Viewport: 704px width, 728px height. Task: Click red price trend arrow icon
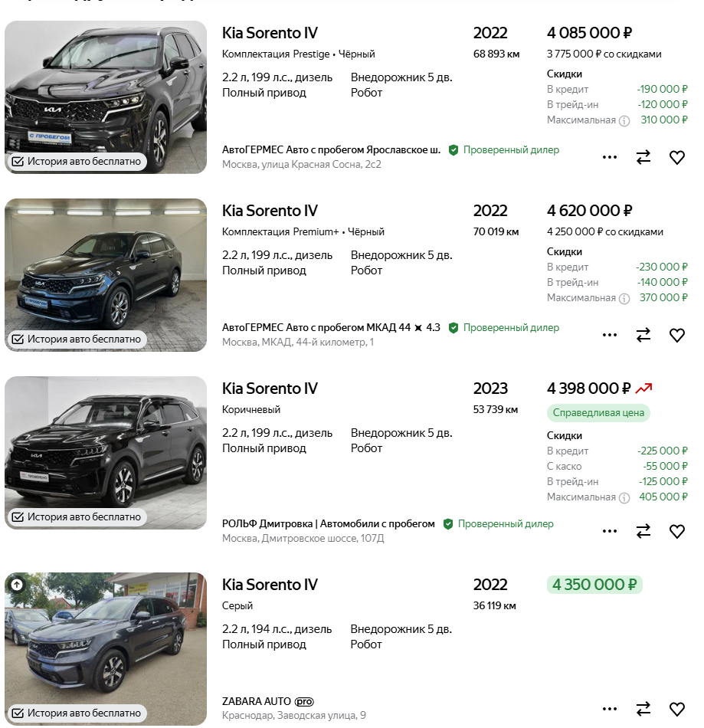click(644, 389)
